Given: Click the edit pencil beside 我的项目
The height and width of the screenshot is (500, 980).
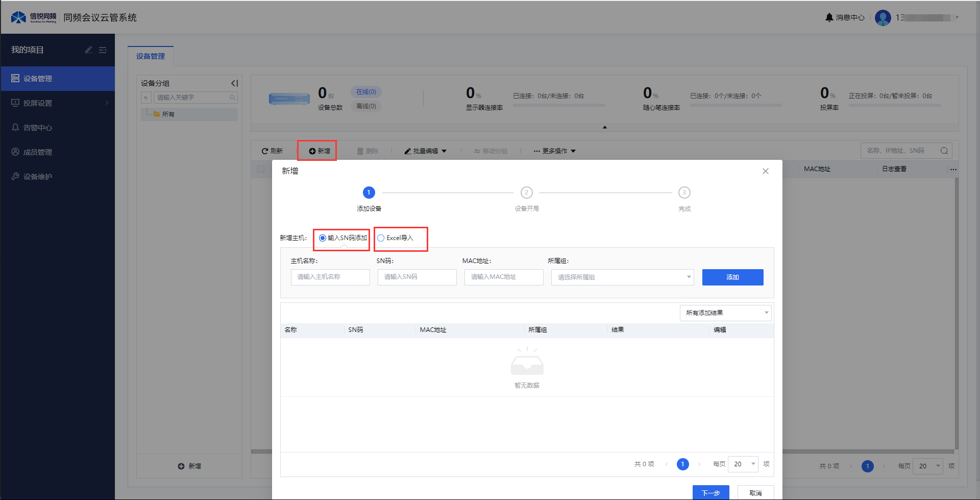Looking at the screenshot, I should point(89,50).
